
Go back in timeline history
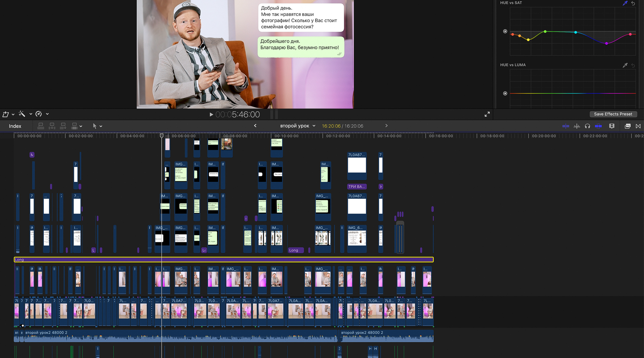tap(255, 126)
